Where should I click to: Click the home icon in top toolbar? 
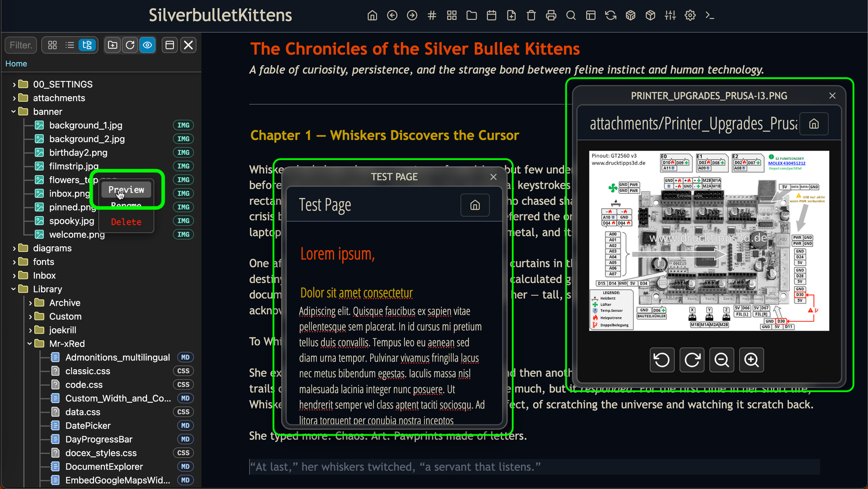pyautogui.click(x=372, y=15)
